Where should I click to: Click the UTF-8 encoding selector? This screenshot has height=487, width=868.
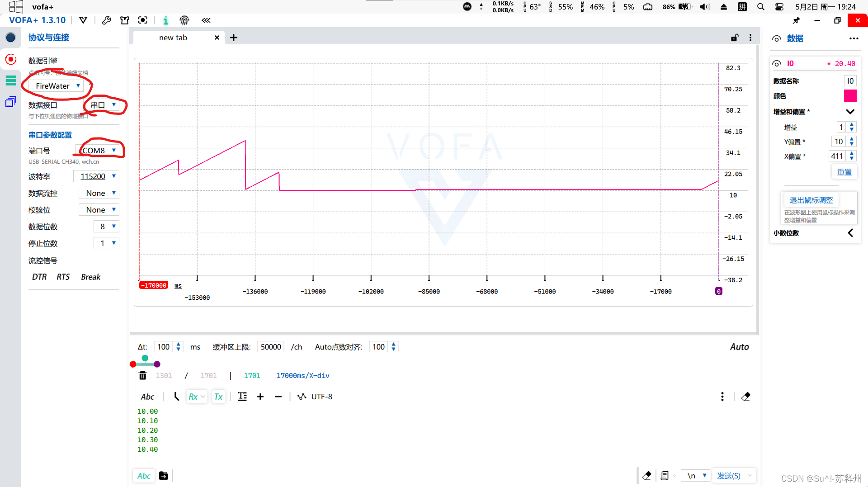coord(315,397)
